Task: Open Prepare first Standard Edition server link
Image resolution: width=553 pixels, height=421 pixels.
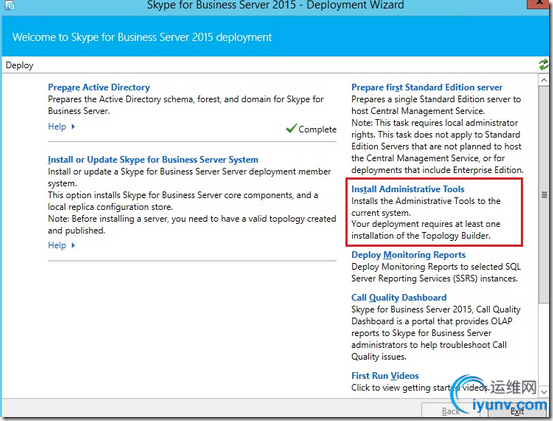Action: [427, 87]
